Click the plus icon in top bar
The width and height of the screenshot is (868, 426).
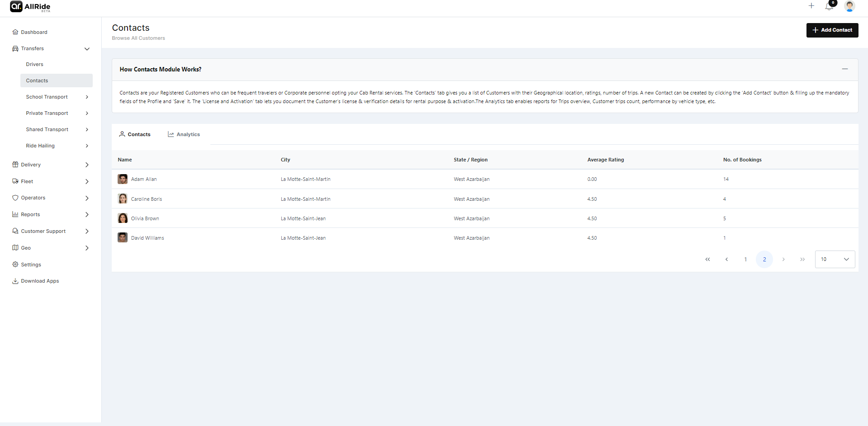[811, 6]
